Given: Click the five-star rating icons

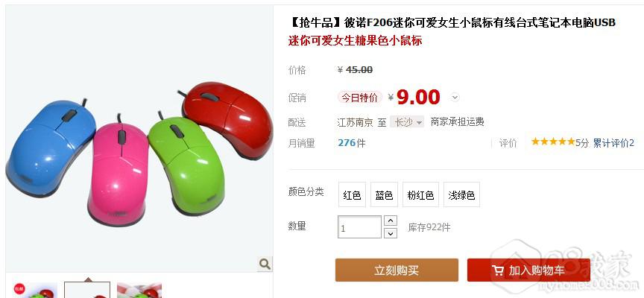Looking at the screenshot, I should coord(553,142).
